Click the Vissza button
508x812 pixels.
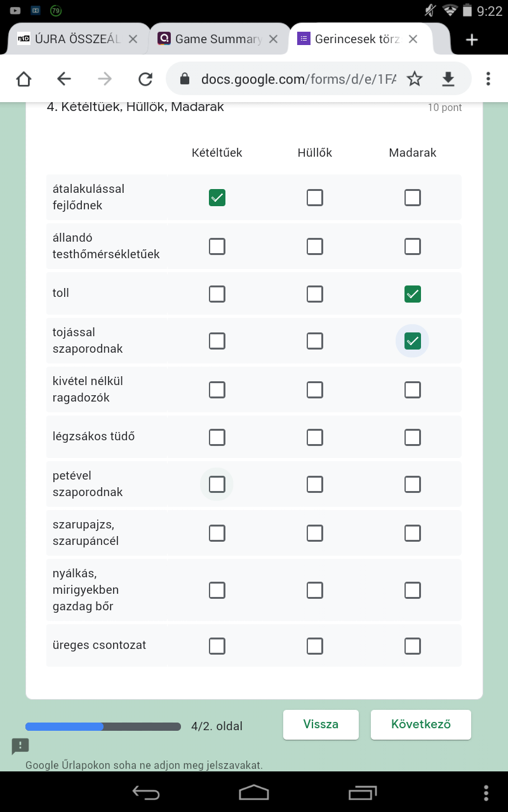tap(321, 724)
